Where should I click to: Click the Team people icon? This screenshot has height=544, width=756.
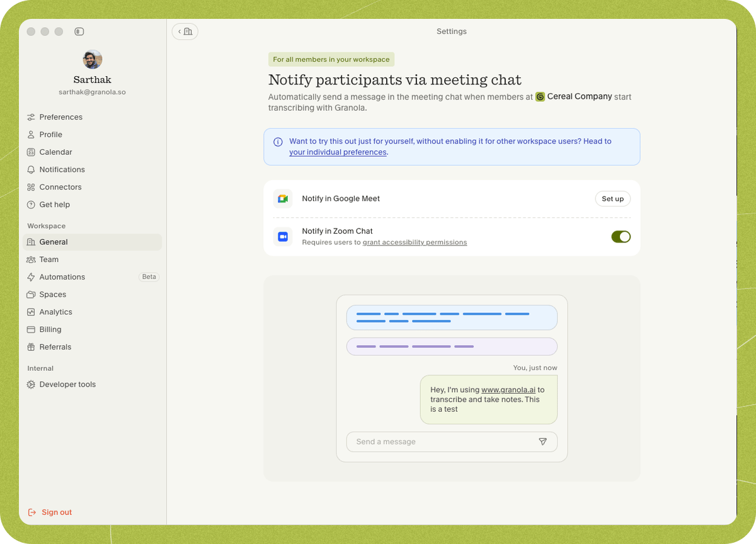(31, 259)
